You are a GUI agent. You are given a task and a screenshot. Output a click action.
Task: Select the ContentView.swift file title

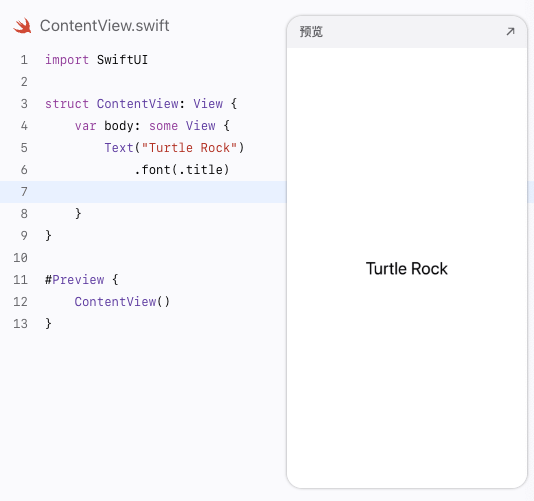coord(105,26)
